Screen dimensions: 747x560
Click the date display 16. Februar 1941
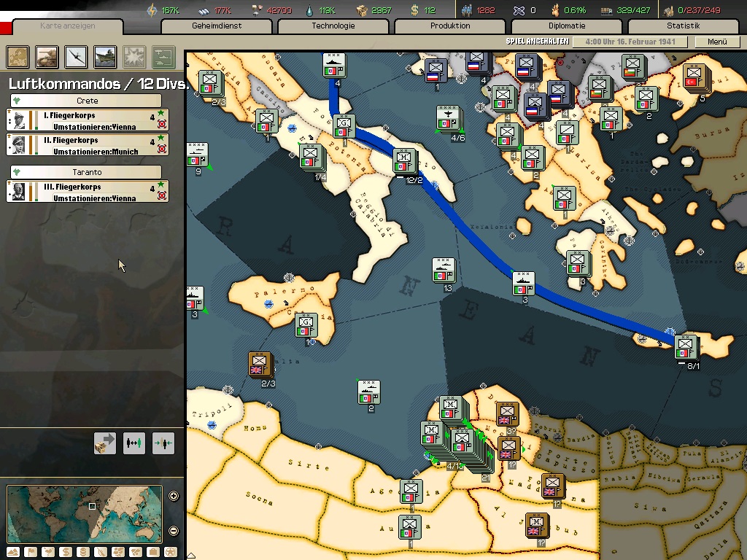coord(629,42)
